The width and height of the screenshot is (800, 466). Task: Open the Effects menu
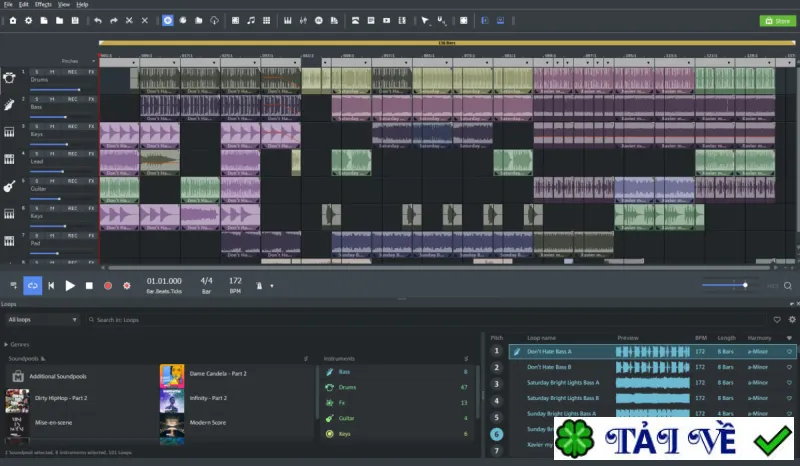point(43,4)
